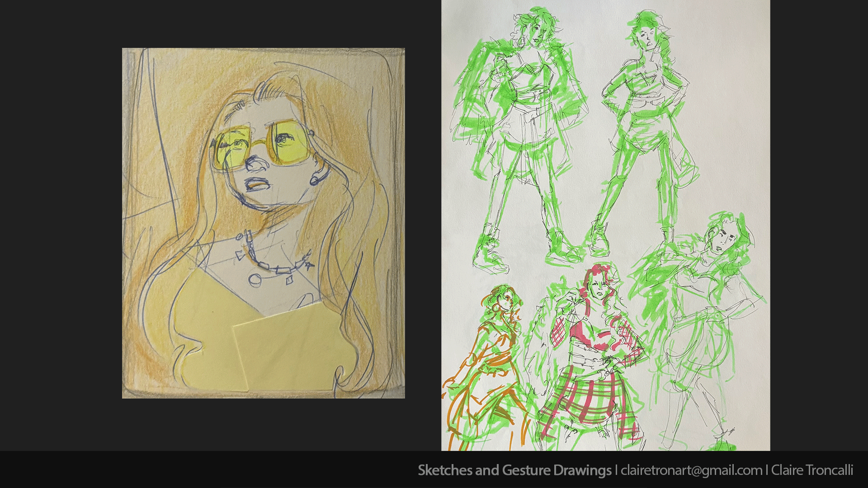Click the circular pendant on necklace
This screenshot has height=488, width=868.
coord(255,279)
